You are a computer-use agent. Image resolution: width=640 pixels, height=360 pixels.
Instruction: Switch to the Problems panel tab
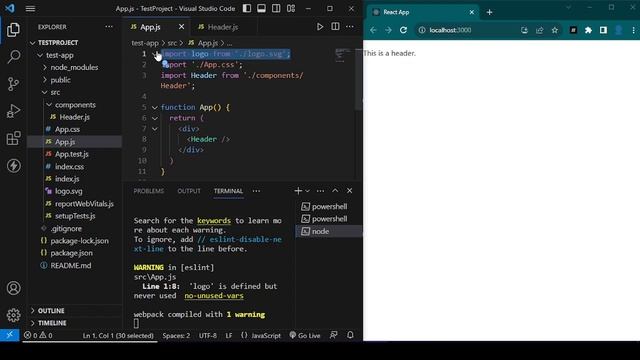(x=149, y=191)
